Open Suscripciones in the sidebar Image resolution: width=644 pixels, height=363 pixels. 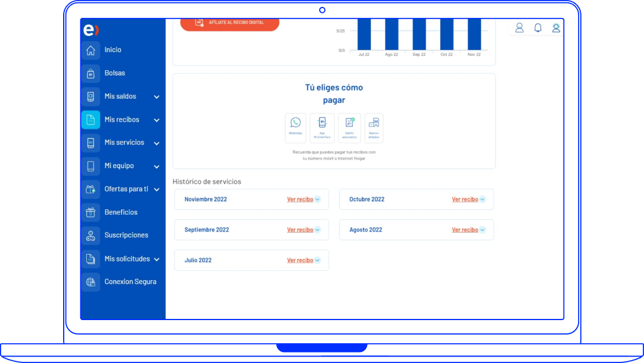126,235
